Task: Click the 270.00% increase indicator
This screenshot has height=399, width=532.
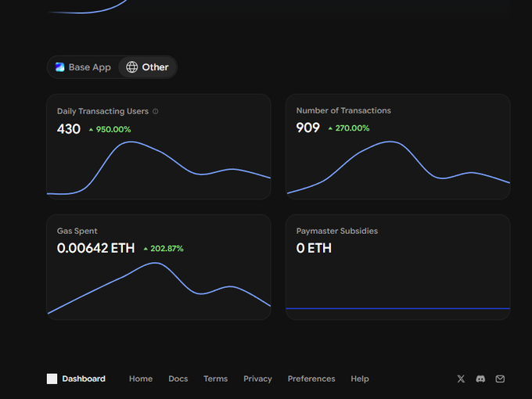Action: pos(349,128)
